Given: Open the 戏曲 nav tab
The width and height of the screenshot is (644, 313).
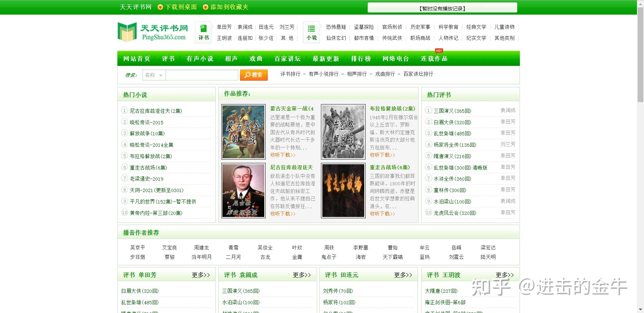Looking at the screenshot, I should pyautogui.click(x=256, y=59).
